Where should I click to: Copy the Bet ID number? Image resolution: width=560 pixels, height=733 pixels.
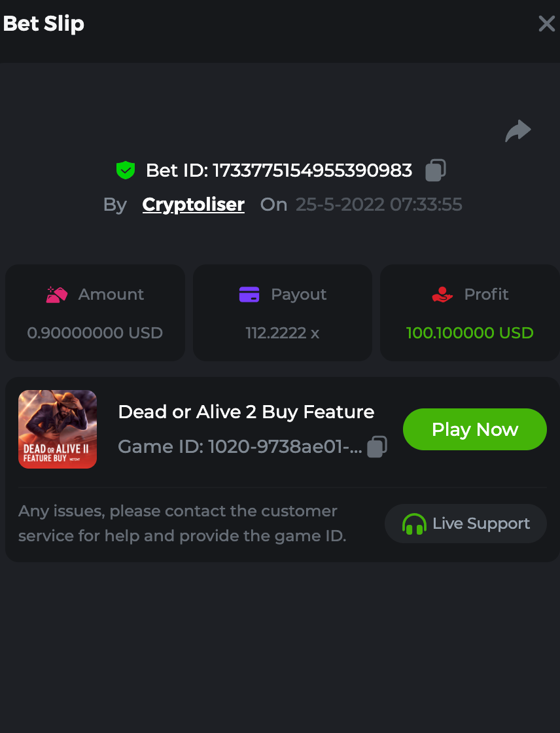(x=436, y=170)
